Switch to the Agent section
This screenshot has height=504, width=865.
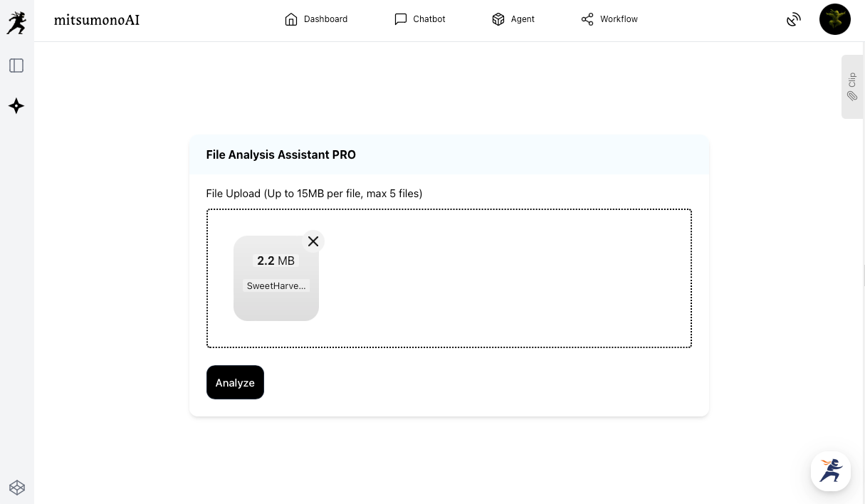click(x=513, y=19)
